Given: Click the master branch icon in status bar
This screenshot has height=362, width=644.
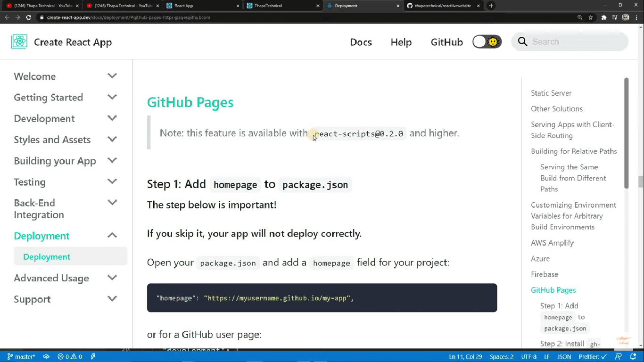Looking at the screenshot, I should pos(10,357).
